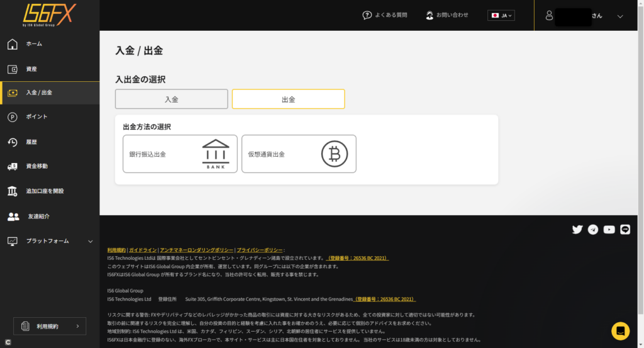Click the redacted username next to さん
The width and height of the screenshot is (644, 348).
[x=573, y=17]
